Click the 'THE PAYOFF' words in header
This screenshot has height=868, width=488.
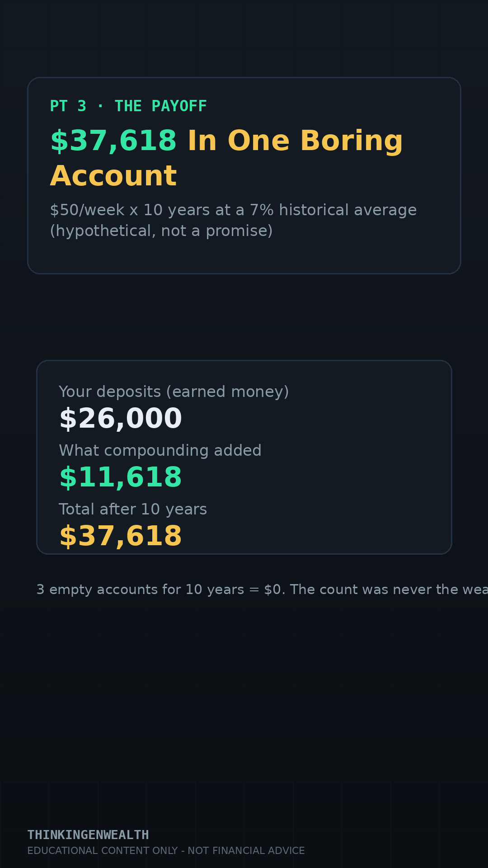point(161,106)
